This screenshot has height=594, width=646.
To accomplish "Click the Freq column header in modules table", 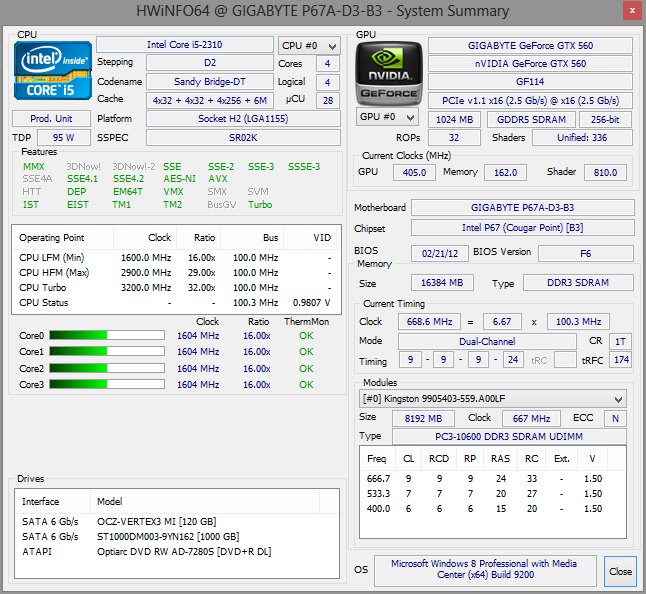I will tap(378, 458).
